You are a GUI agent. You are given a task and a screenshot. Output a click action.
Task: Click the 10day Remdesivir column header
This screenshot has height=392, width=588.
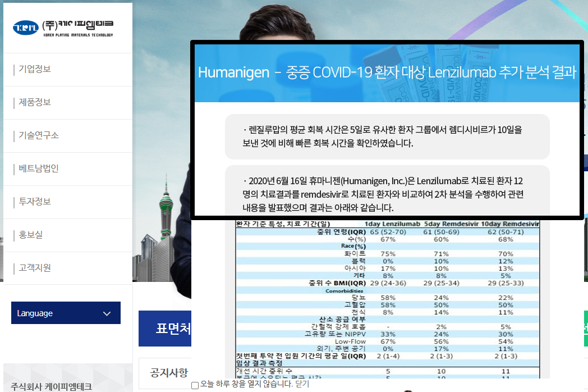[x=510, y=224]
